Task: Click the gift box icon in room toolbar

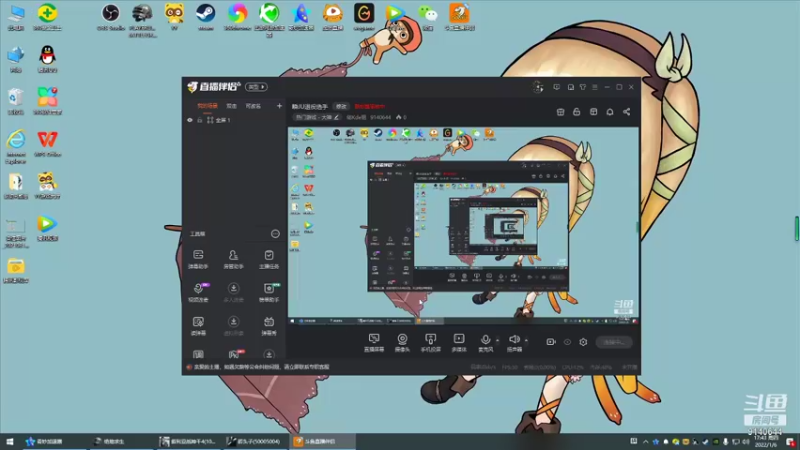Action: (x=560, y=112)
